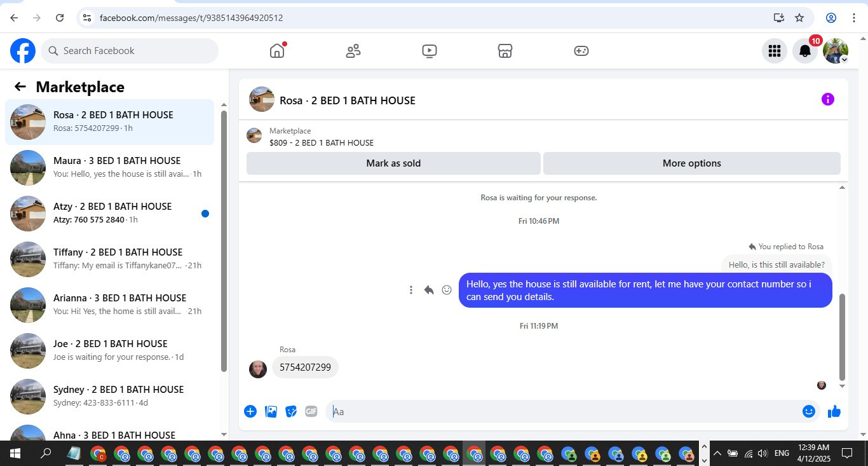Open the account menu on the profile picture
Image resolution: width=868 pixels, height=466 pixels.
point(836,51)
